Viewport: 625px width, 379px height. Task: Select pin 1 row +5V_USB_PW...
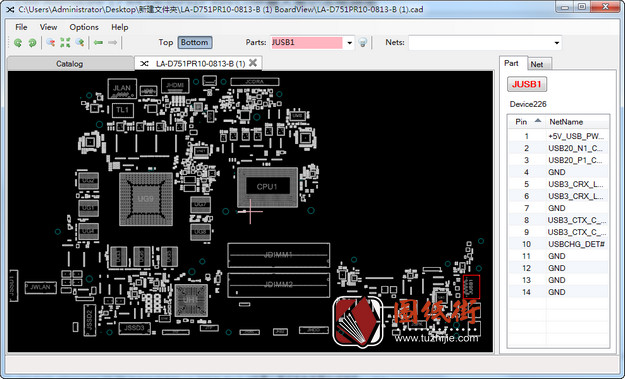[558, 136]
